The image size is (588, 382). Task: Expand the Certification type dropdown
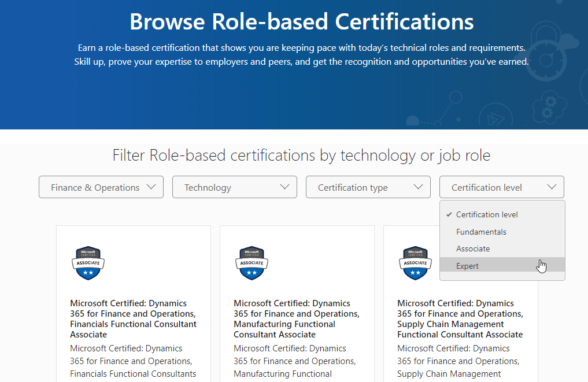coord(368,187)
